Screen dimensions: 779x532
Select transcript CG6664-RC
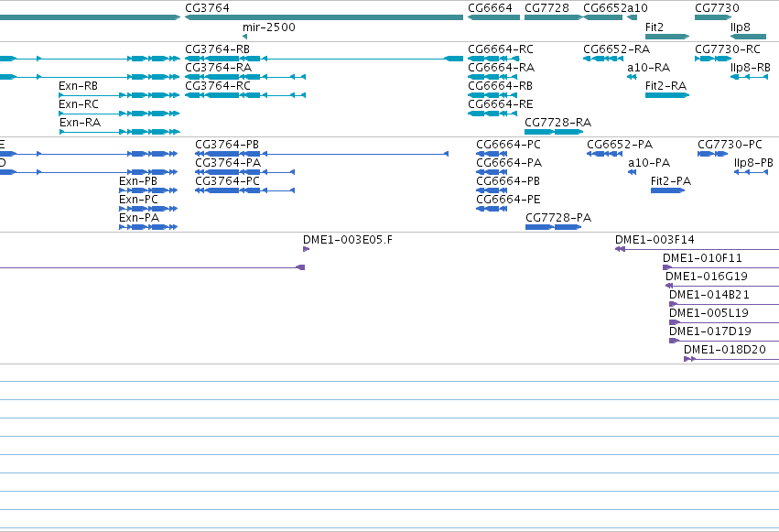pyautogui.click(x=493, y=59)
